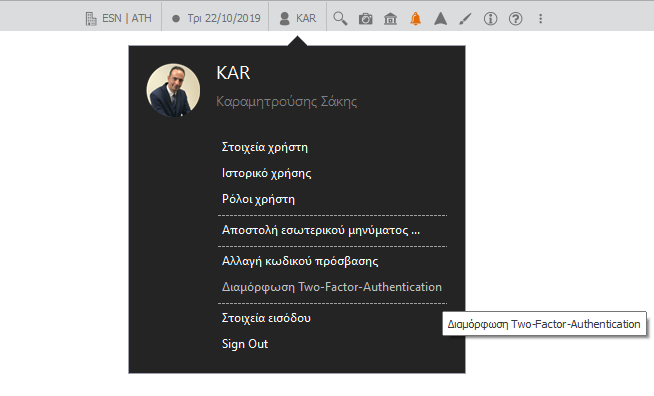Click the user profile photo
The height and width of the screenshot is (396, 654).
[173, 90]
